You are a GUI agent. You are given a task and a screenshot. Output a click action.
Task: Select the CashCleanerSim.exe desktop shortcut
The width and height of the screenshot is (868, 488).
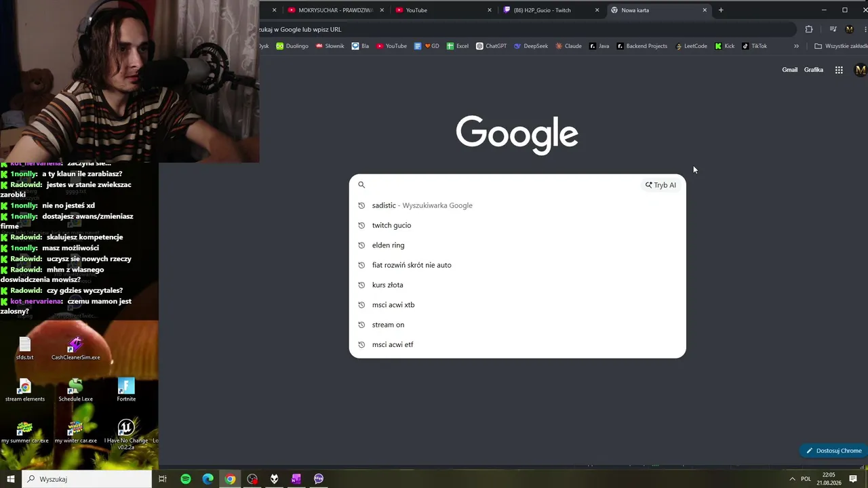click(75, 348)
